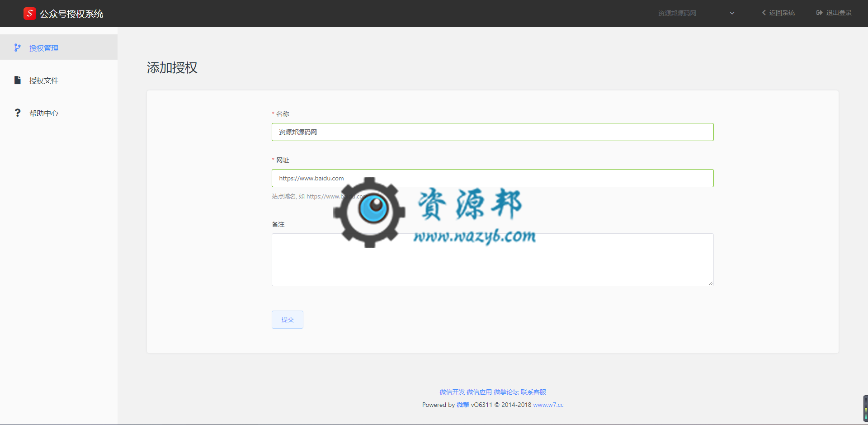The width and height of the screenshot is (868, 425).
Task: Open the 帮助中心 sidebar menu
Action: point(59,113)
